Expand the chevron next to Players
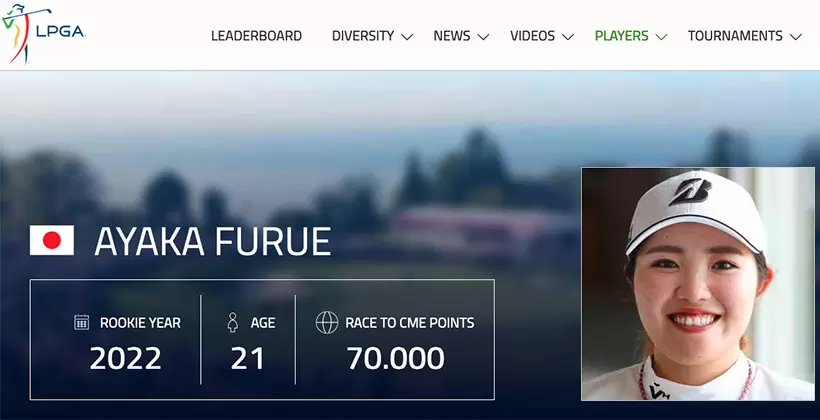Image resolution: width=820 pixels, height=420 pixels. (x=661, y=37)
